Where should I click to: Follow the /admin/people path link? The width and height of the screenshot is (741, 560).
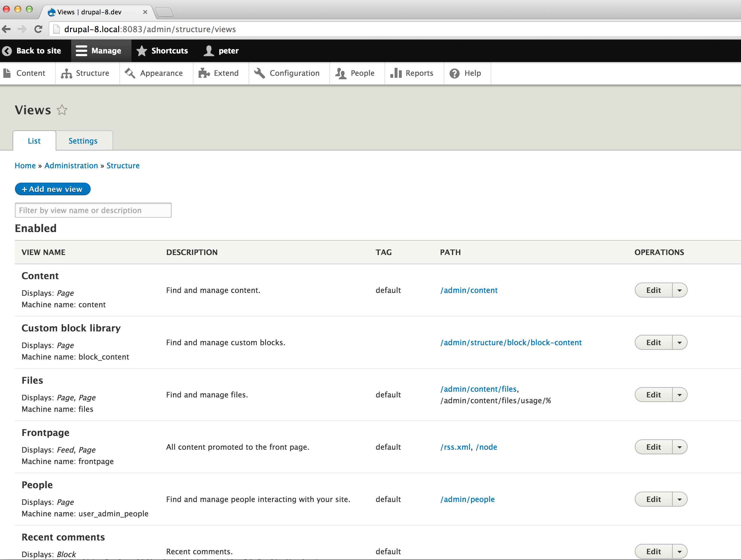tap(467, 499)
